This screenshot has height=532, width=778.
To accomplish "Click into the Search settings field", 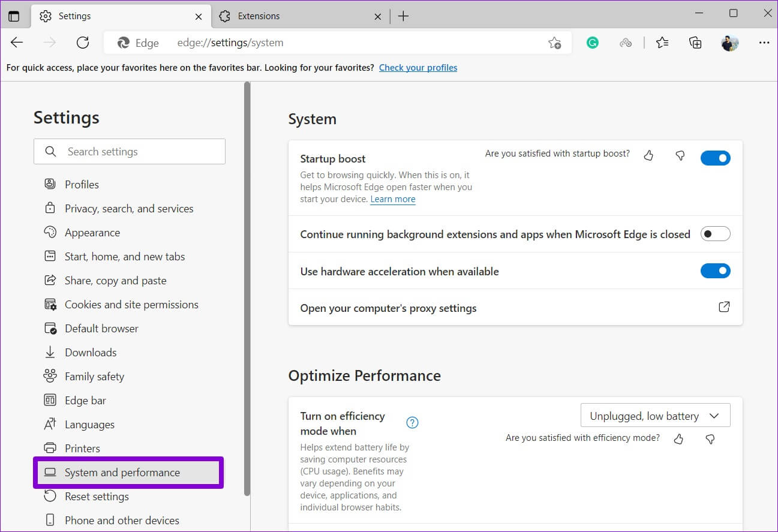I will pyautogui.click(x=130, y=152).
